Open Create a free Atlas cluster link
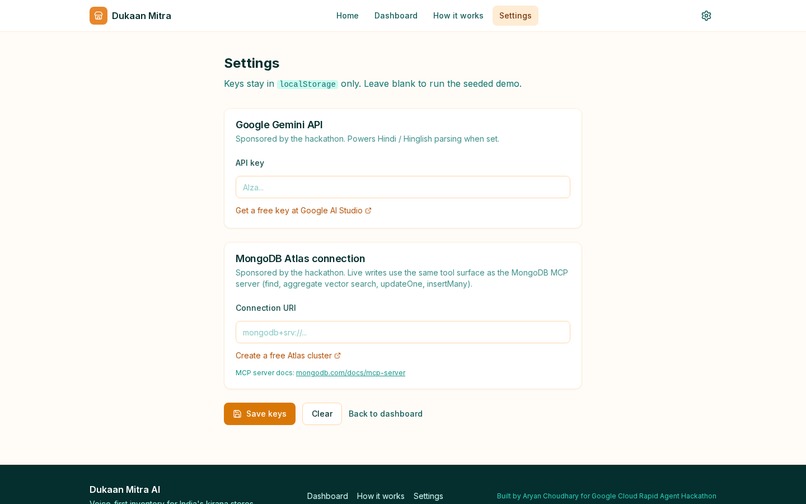 (x=288, y=355)
